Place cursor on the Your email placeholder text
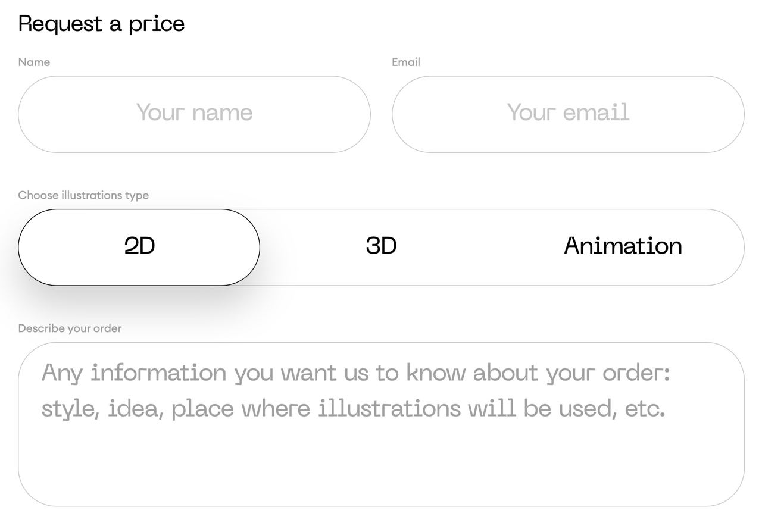Screen dimensions: 762x532 coord(568,112)
